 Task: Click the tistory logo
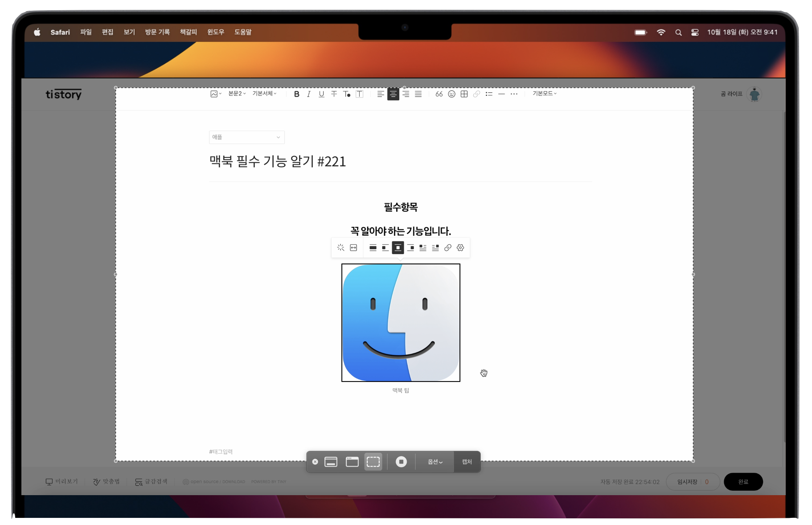point(63,94)
